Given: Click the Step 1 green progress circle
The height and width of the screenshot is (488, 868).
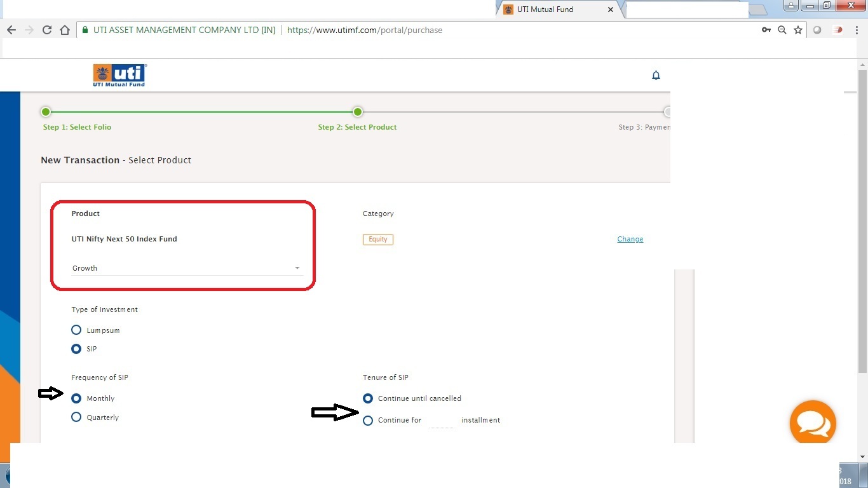Looking at the screenshot, I should click(46, 112).
